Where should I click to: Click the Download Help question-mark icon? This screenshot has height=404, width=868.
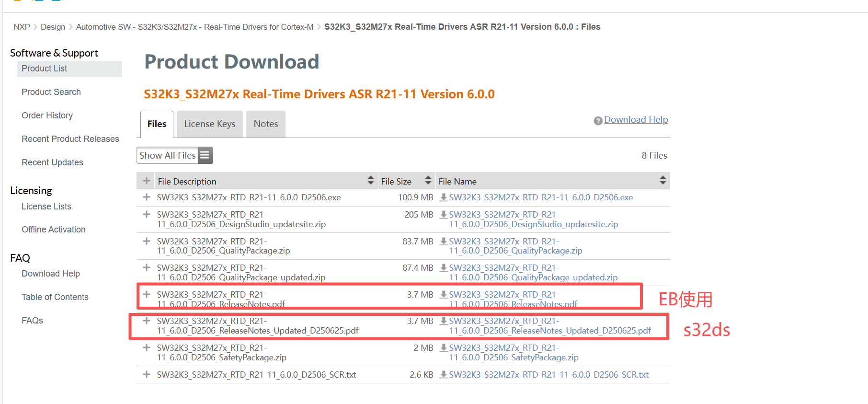tap(598, 121)
